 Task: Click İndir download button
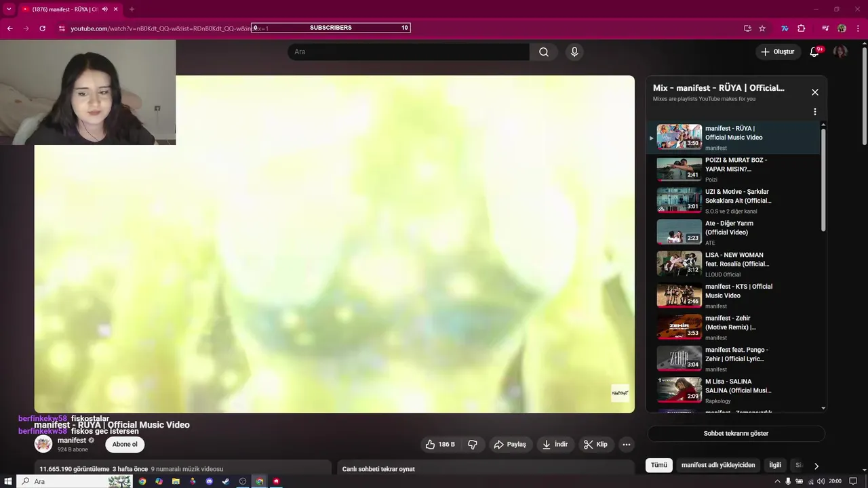pos(555,445)
